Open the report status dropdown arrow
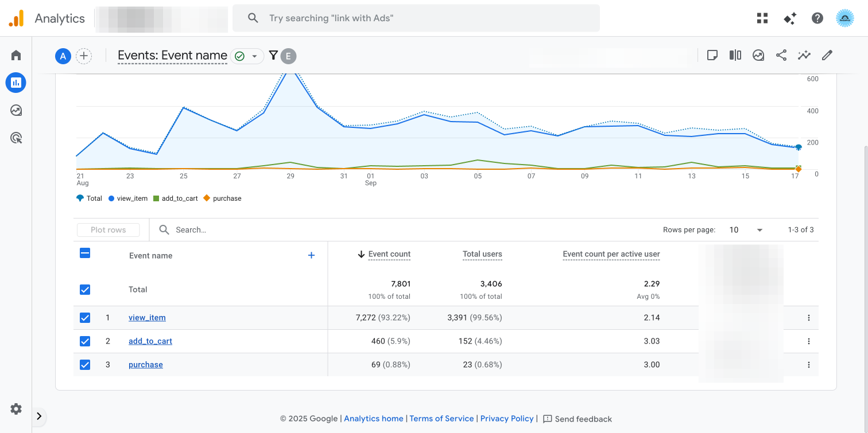This screenshot has width=868, height=433. [254, 56]
